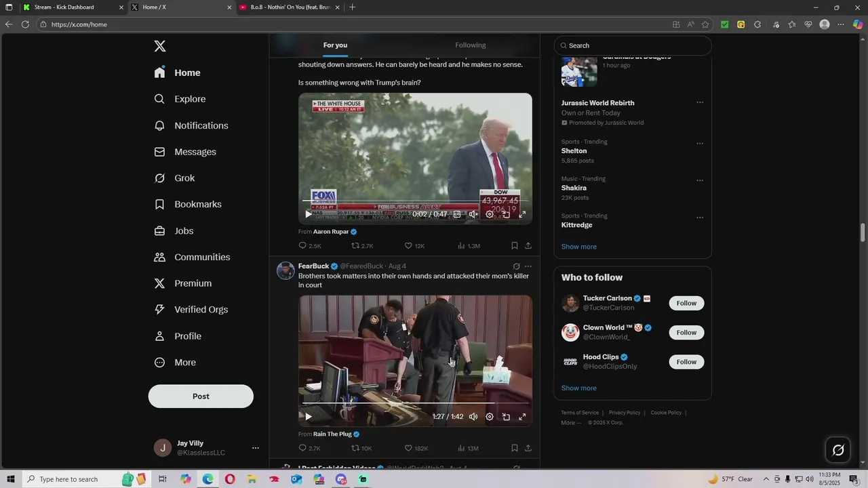This screenshot has width=868, height=488.
Task: Play the courtroom video
Action: tap(309, 417)
